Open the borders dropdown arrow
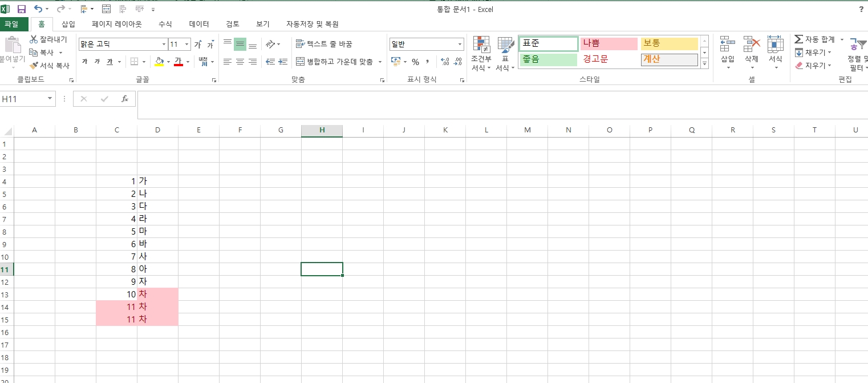 tap(144, 62)
